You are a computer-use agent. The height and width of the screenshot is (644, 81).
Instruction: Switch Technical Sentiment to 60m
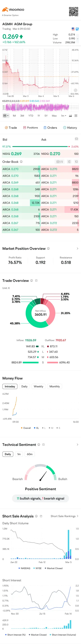tap(30, 454)
